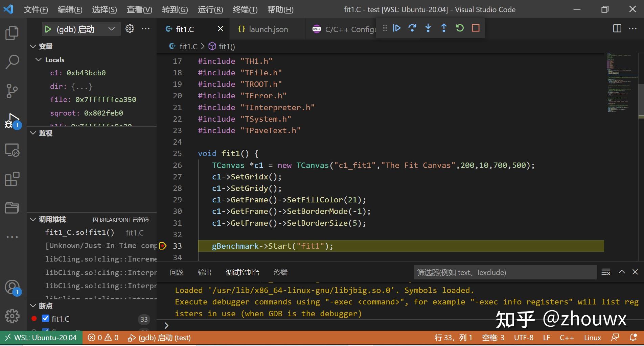The height and width of the screenshot is (346, 644).
Task: Collapse the Locals variables tree
Action: [x=39, y=60]
